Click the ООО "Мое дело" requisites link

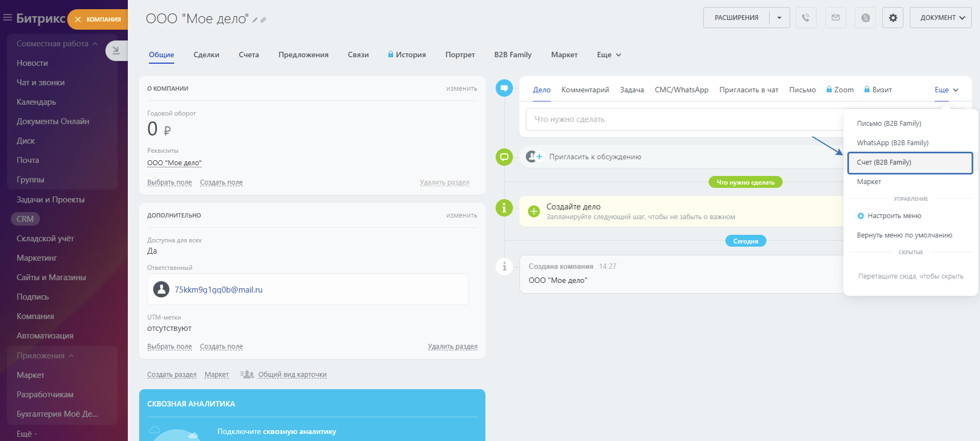coord(174,163)
